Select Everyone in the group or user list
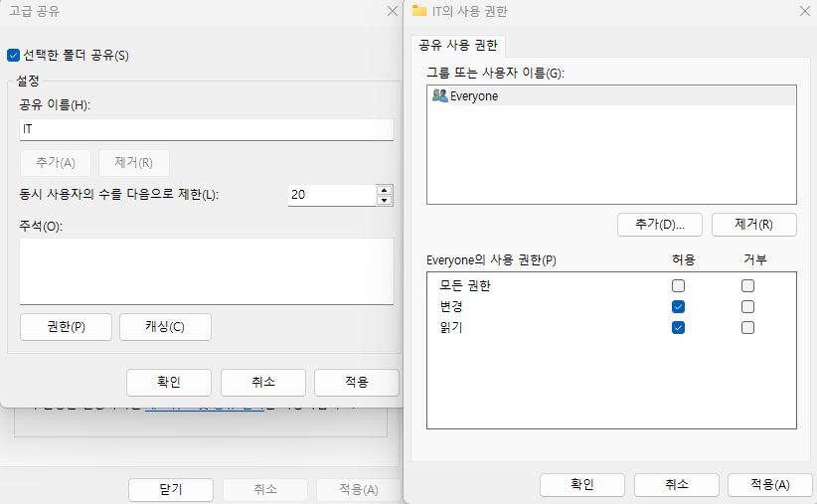Viewport: 817px width, 504px height. coord(611,95)
